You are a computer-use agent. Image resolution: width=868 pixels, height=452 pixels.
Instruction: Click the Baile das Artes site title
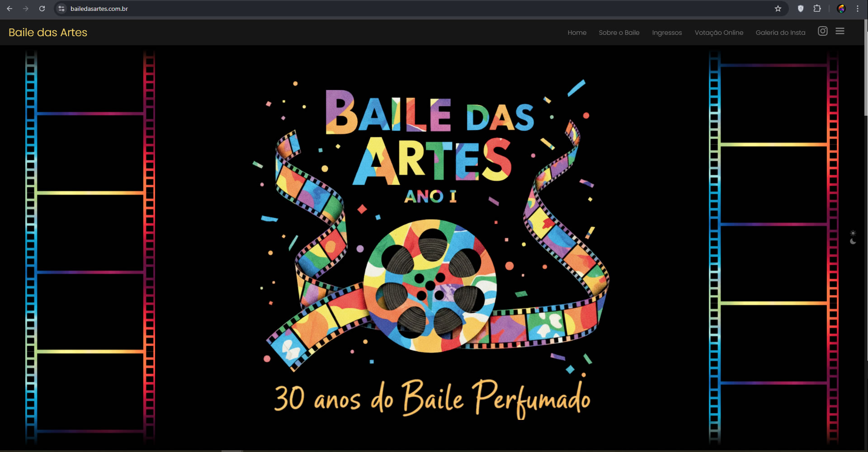pos(48,33)
